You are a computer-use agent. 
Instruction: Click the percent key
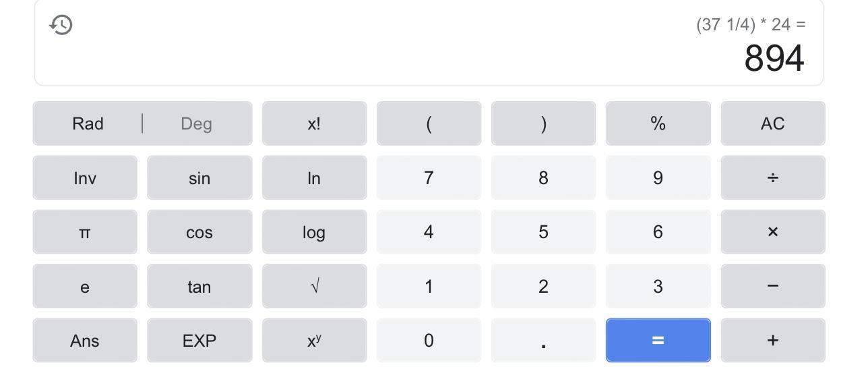click(658, 123)
